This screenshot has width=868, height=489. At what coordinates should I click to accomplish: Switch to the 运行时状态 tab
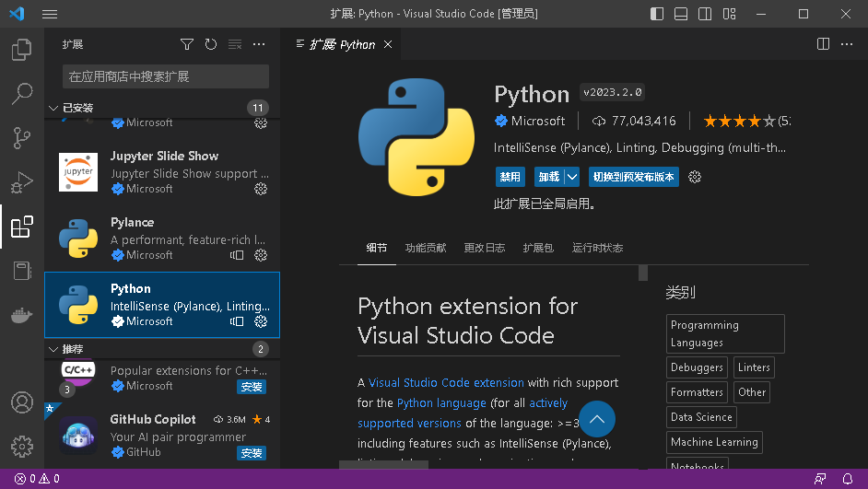pyautogui.click(x=597, y=248)
